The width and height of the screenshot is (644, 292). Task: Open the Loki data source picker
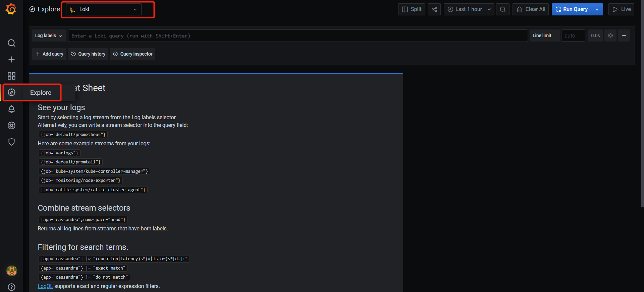point(104,9)
